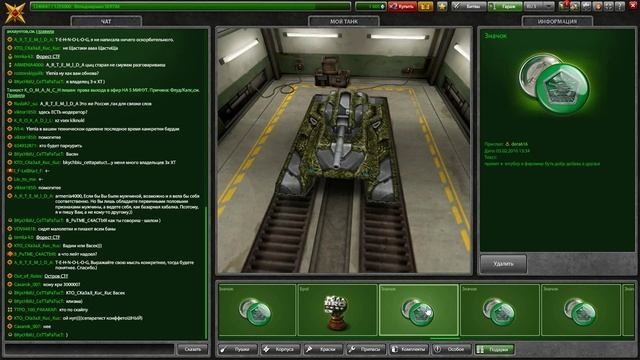Click rank icon beside "Out_of_Rules"
640x360 pixels.
point(10,276)
